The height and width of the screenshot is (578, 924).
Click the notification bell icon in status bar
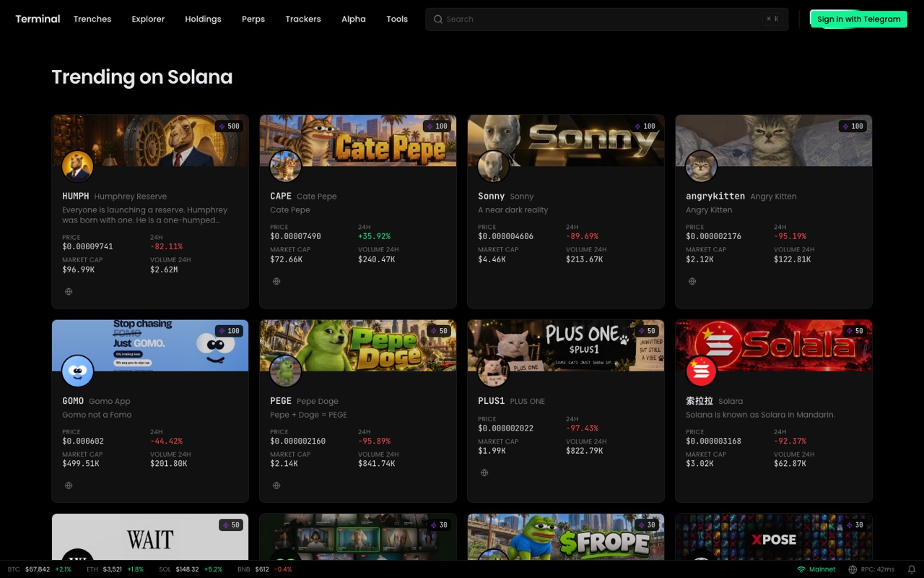coord(911,569)
